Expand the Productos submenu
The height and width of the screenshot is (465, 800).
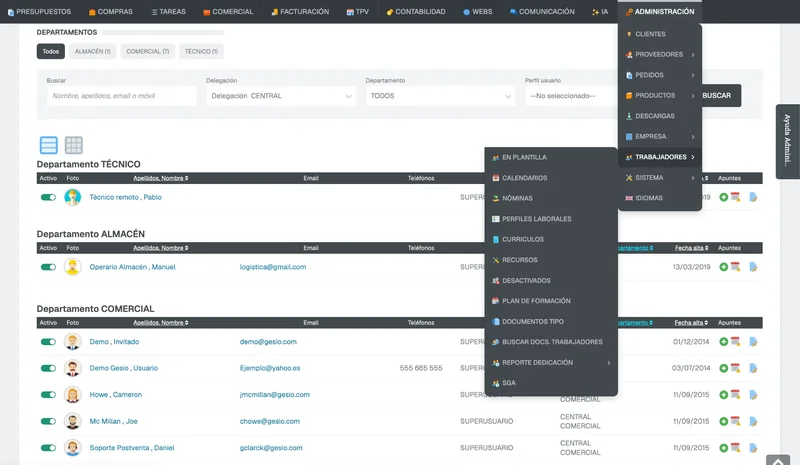pyautogui.click(x=660, y=95)
